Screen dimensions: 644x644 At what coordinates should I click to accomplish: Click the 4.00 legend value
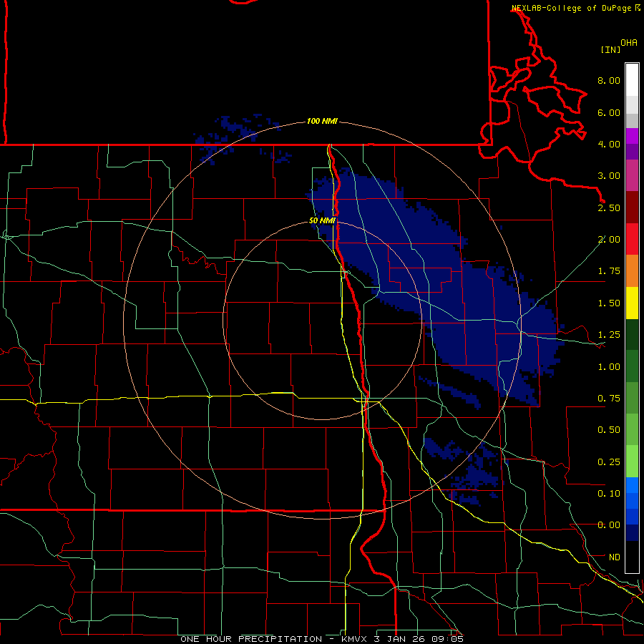609,144
